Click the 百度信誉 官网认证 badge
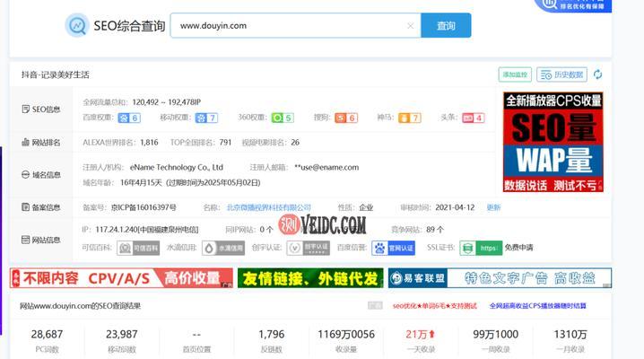644x359 pixels. [x=394, y=248]
